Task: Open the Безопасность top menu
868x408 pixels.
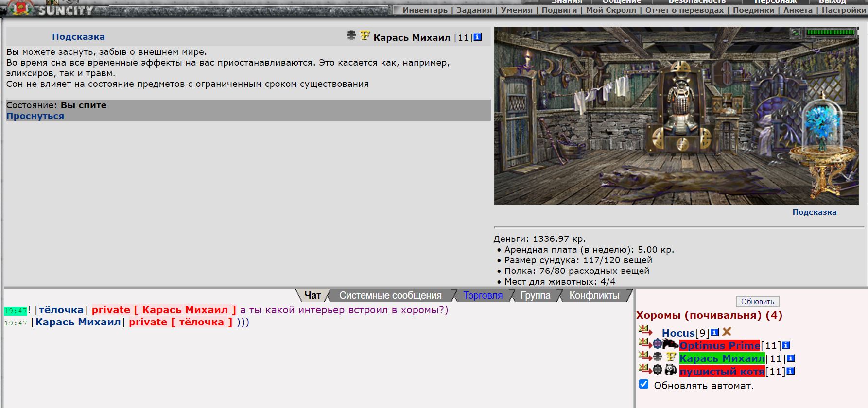Action: 697,2
